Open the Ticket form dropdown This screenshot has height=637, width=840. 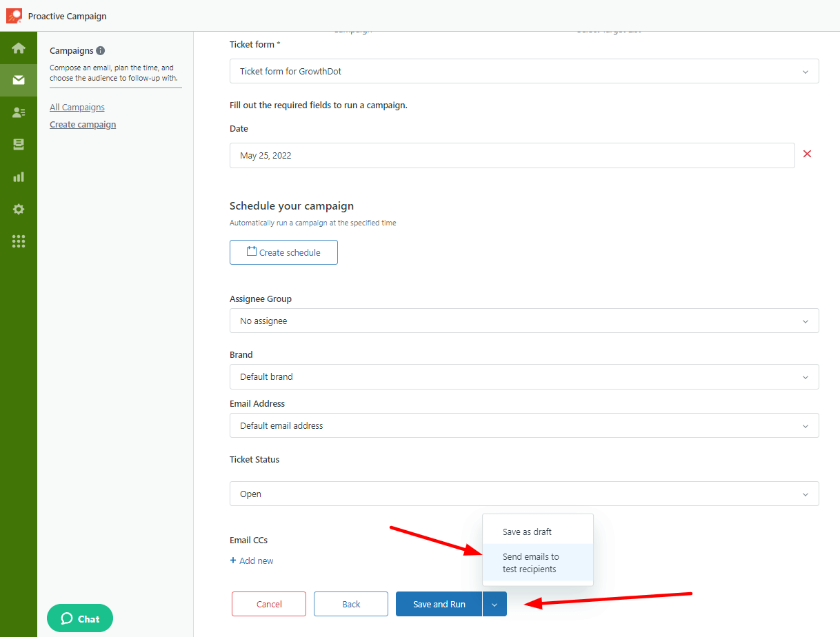524,71
